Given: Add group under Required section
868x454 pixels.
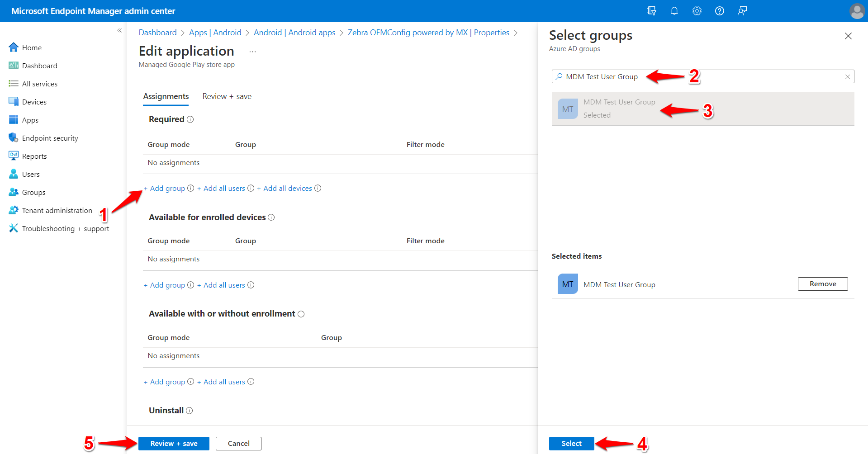Looking at the screenshot, I should pyautogui.click(x=165, y=189).
